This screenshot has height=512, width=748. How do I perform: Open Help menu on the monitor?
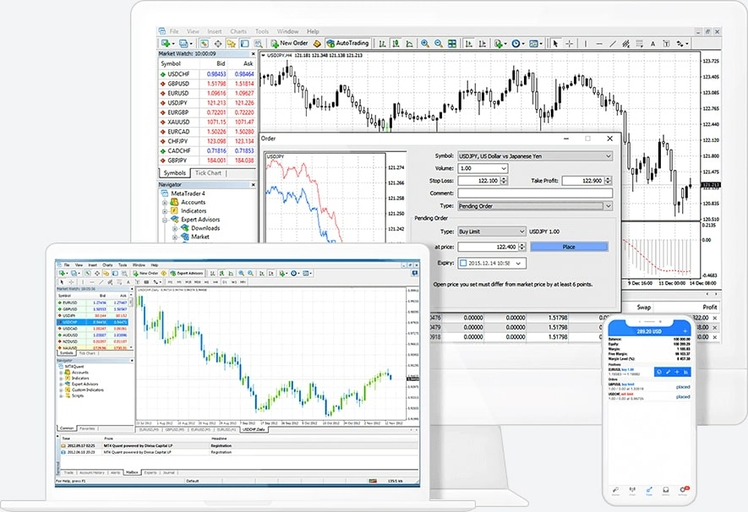[313, 31]
